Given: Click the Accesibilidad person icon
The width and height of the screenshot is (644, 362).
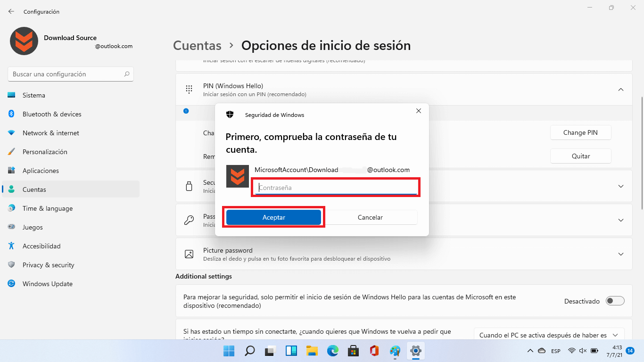Looking at the screenshot, I should (11, 246).
